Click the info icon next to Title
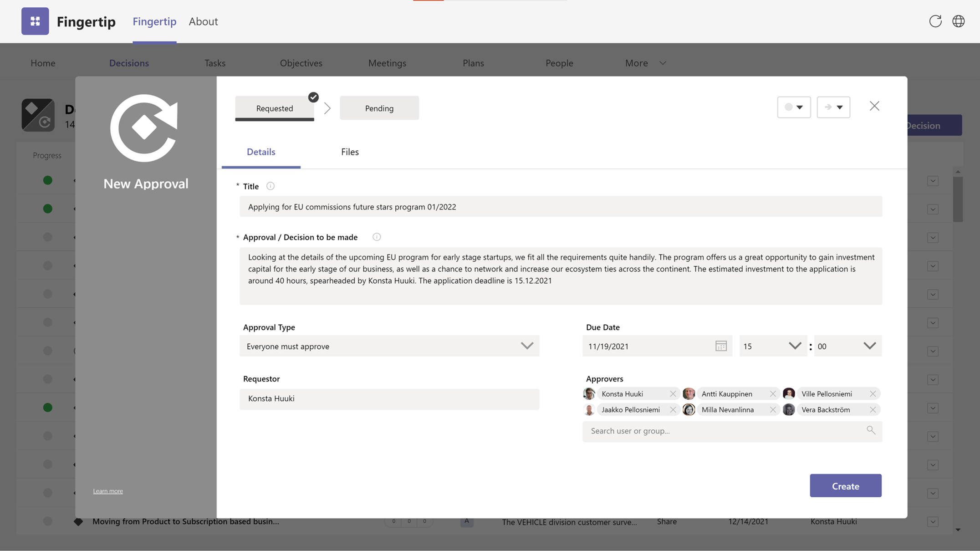Screen dimensions: 980x551 click(x=270, y=186)
